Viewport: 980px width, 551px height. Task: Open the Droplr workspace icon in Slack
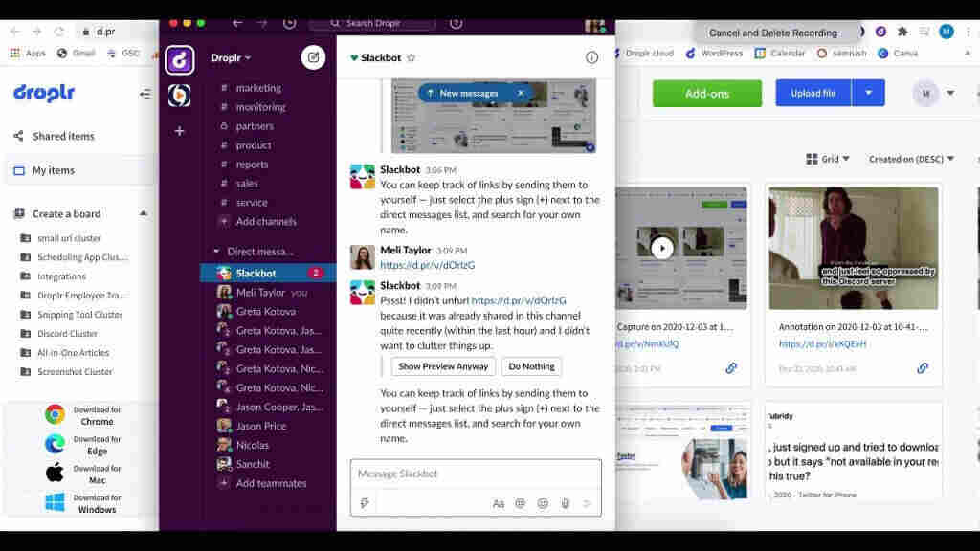tap(179, 60)
